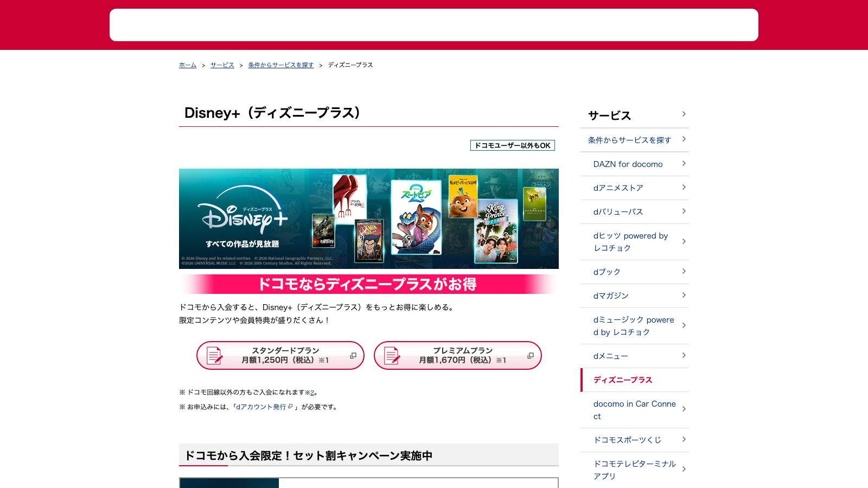Open DAZN for docomo sidebar item
This screenshot has height=488, width=868.
point(635,164)
